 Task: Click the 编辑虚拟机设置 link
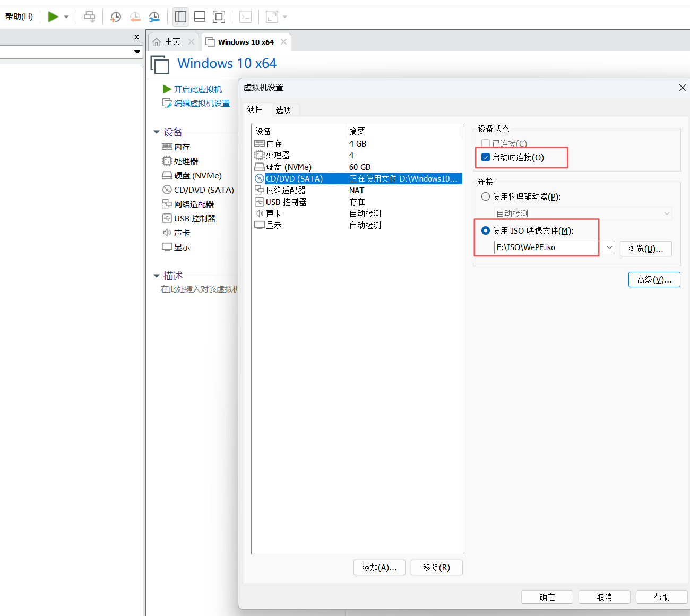coord(202,103)
